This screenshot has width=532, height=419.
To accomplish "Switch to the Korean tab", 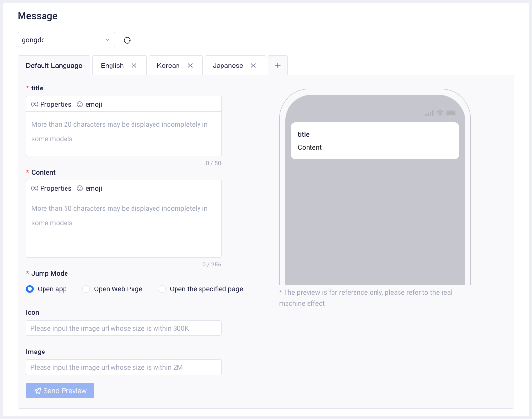I will [168, 66].
